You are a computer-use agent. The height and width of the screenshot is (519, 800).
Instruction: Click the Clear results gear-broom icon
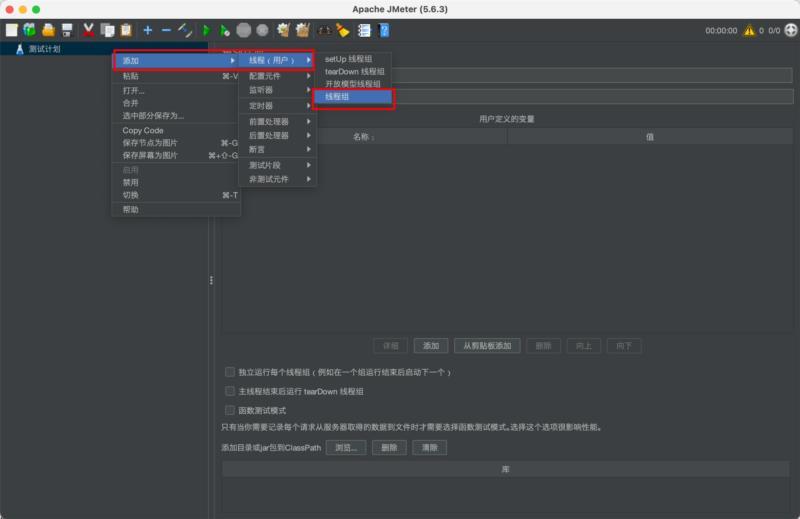click(x=284, y=31)
